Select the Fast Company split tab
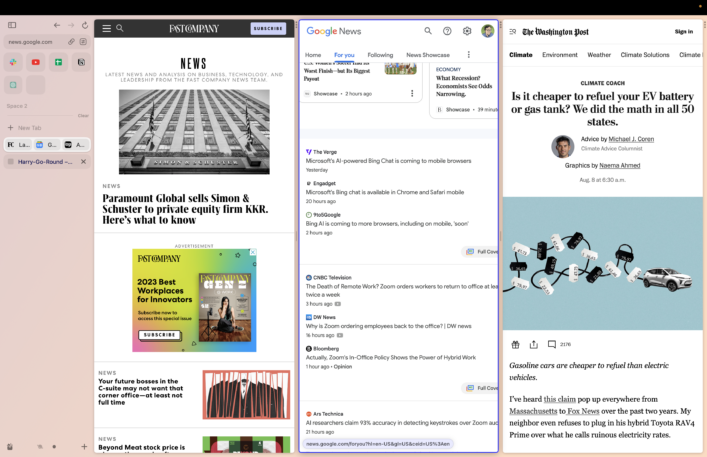This screenshot has width=707, height=457. [18, 145]
